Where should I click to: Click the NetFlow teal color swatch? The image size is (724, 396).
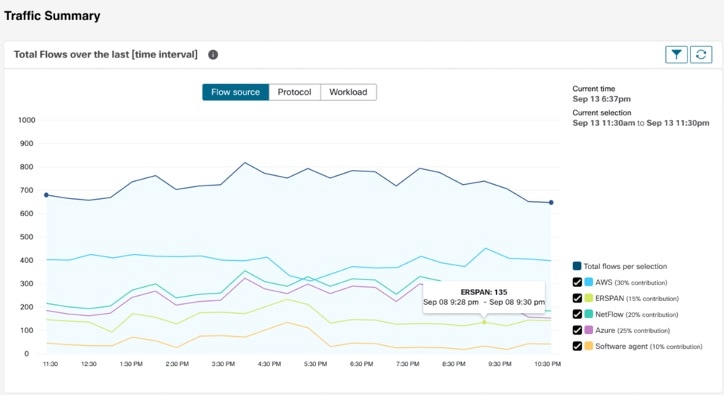point(588,314)
